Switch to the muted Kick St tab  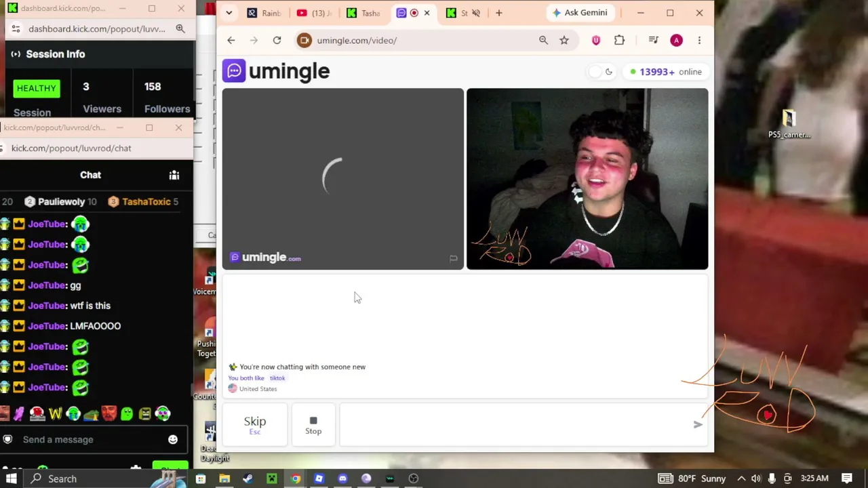coord(465,13)
